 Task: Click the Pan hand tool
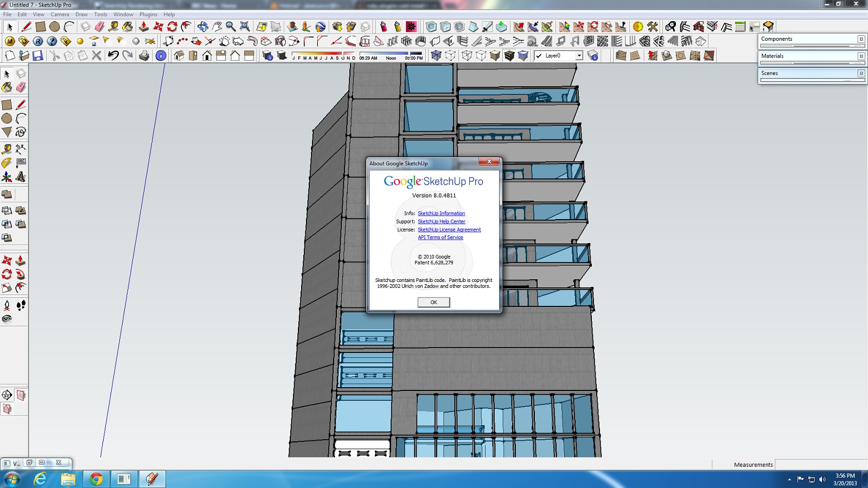(x=217, y=27)
